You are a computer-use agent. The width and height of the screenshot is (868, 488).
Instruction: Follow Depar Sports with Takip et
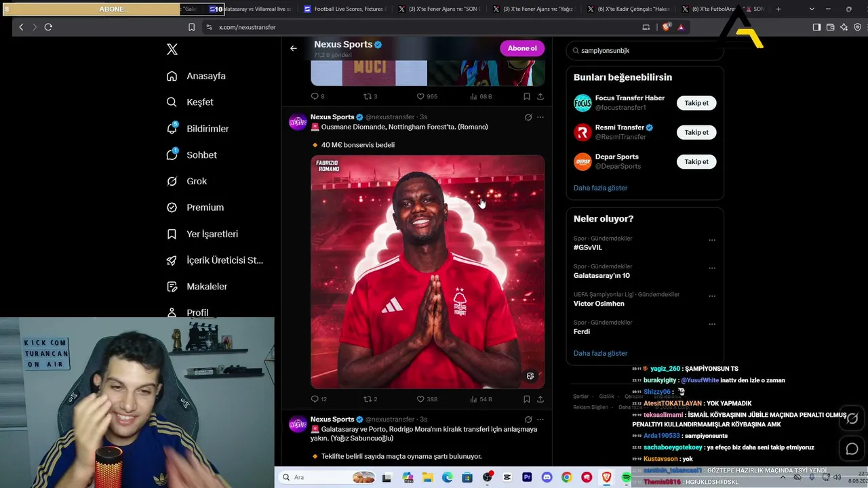point(696,161)
